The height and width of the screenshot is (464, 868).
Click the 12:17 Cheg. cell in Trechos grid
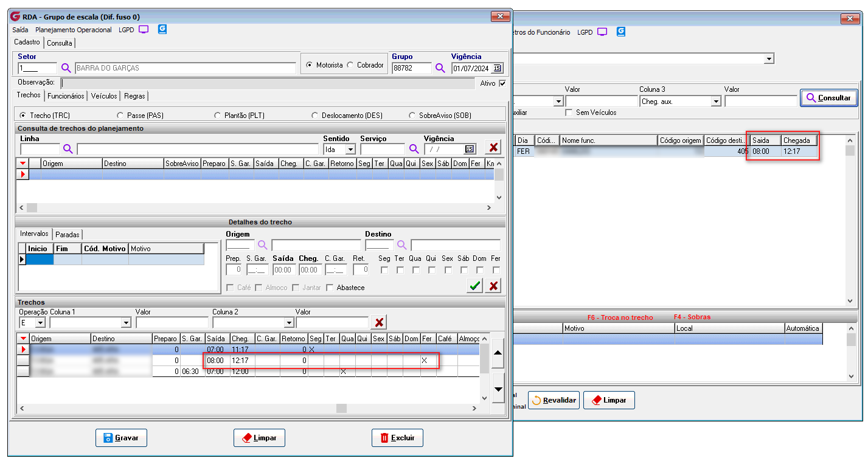pyautogui.click(x=241, y=361)
